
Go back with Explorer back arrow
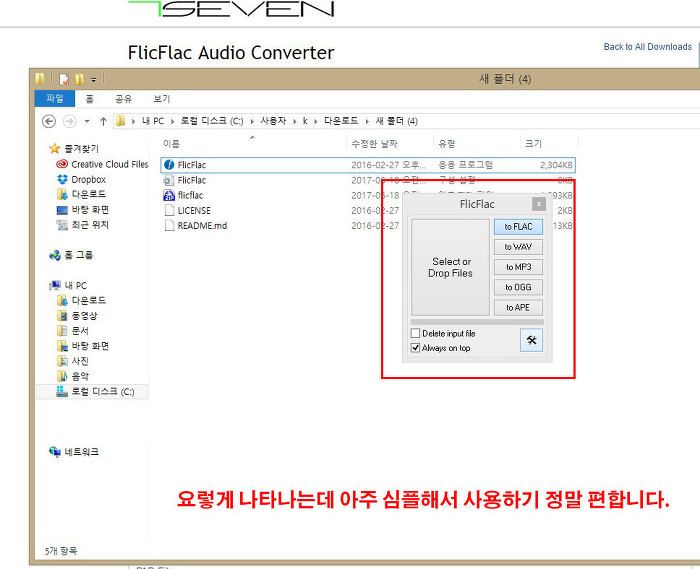click(49, 121)
